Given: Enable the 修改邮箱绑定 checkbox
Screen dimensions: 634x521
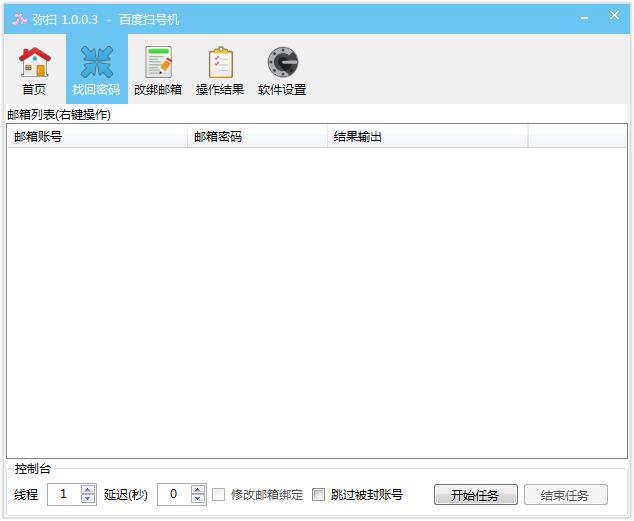Looking at the screenshot, I should coord(218,494).
